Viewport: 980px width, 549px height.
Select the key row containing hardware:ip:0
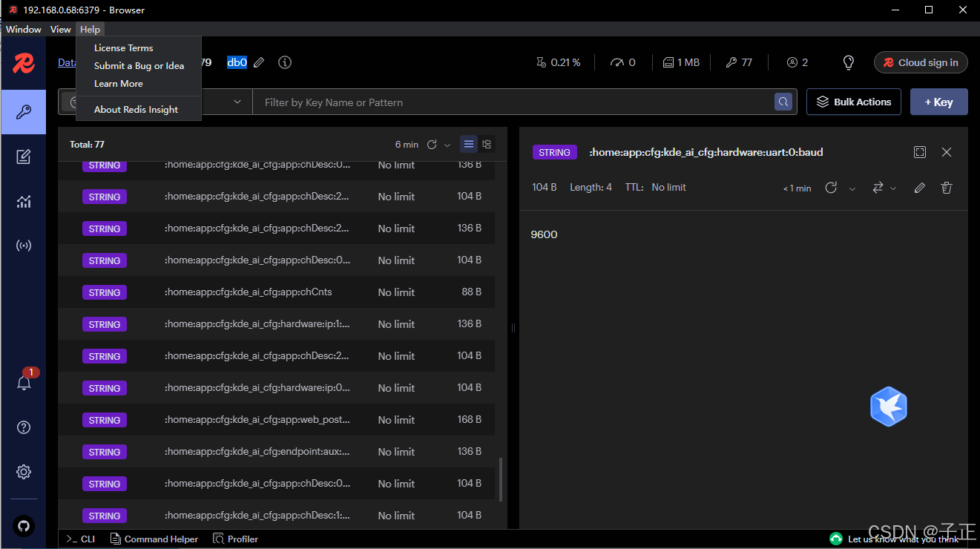tap(277, 388)
